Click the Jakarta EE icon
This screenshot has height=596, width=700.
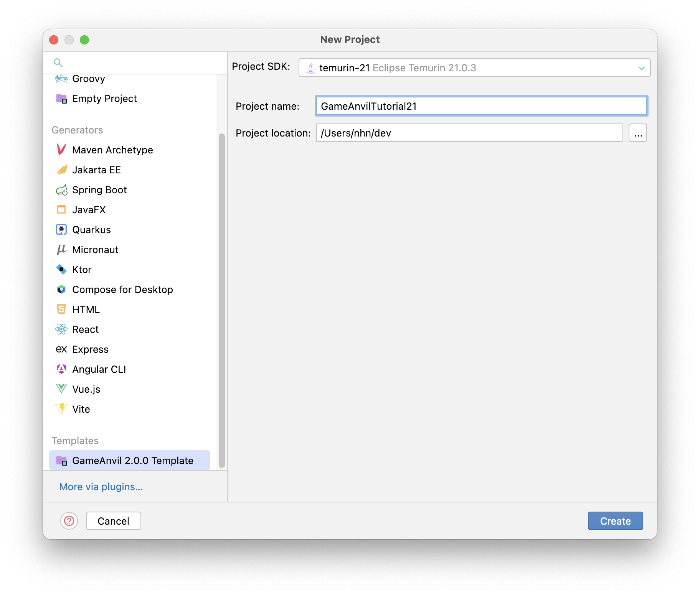(x=61, y=170)
